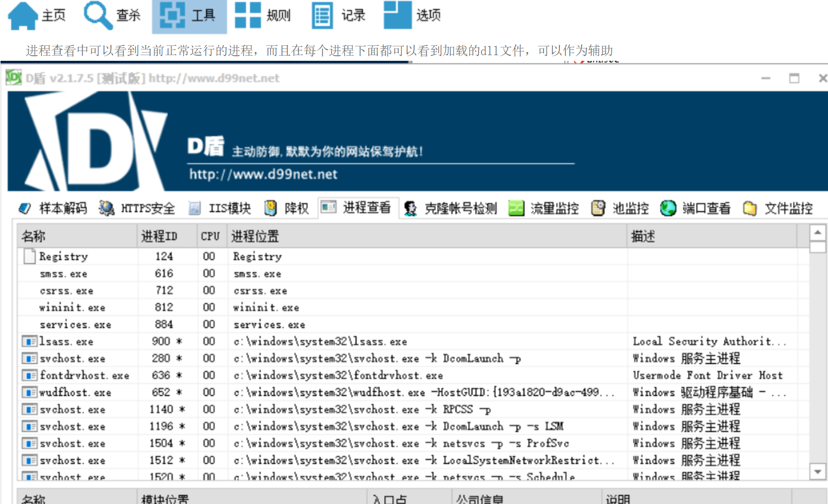Open the 端口查看 globe tool
This screenshot has height=504, width=828.
pos(696,208)
